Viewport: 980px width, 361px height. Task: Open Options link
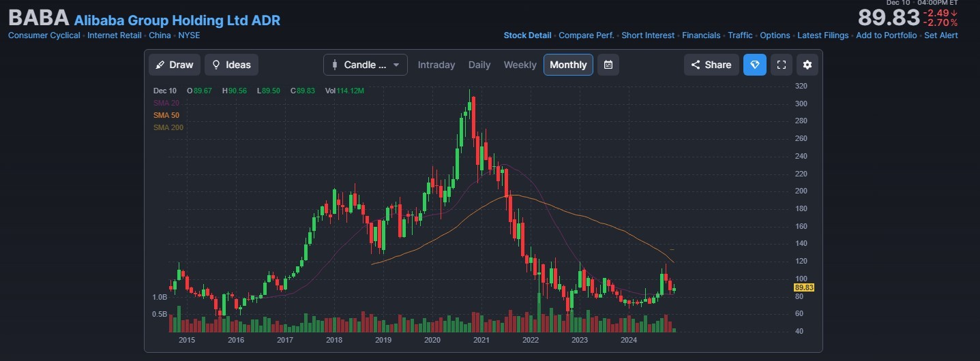(x=775, y=35)
